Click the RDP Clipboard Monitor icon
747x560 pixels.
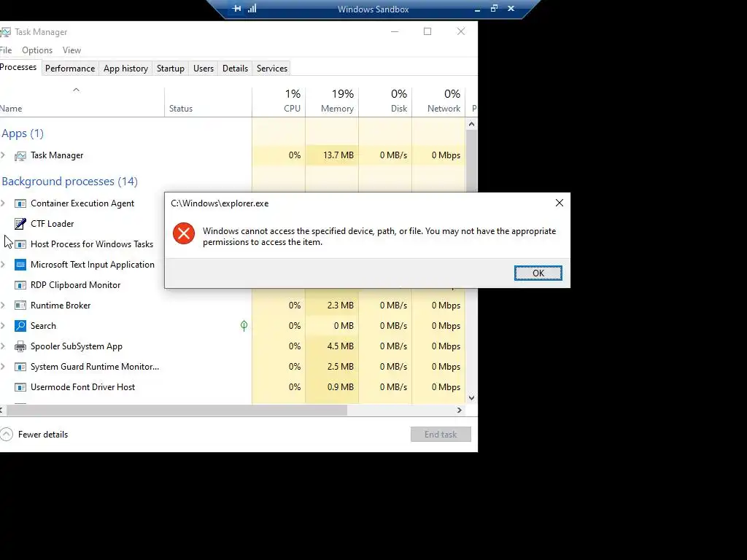click(x=20, y=285)
